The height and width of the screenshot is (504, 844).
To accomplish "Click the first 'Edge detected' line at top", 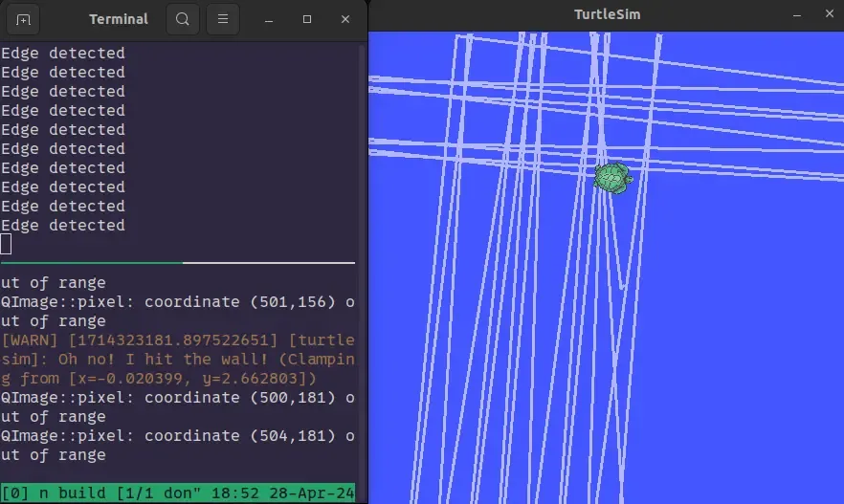I will [63, 54].
